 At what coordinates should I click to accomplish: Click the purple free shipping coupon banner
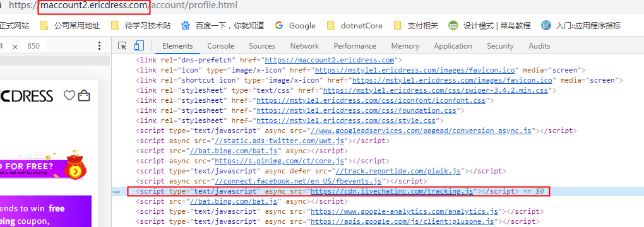pos(45,211)
